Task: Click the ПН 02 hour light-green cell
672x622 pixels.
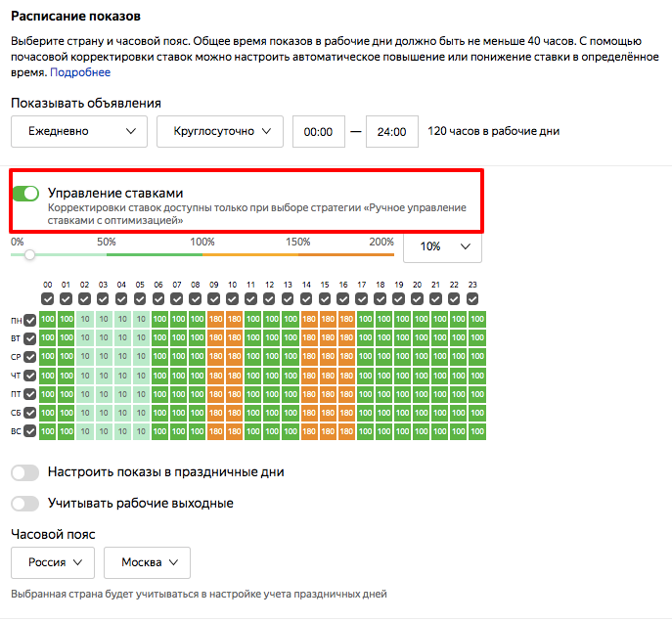Action: click(85, 320)
